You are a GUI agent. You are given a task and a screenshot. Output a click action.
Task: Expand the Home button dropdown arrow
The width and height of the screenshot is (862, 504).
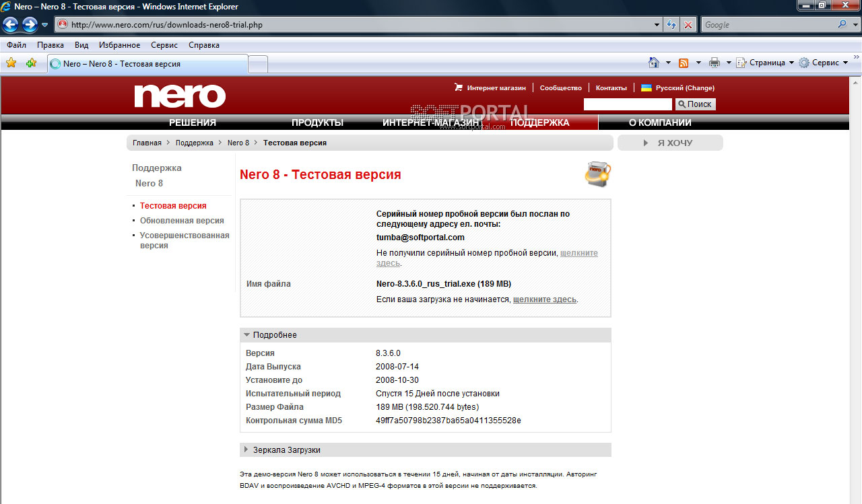click(668, 63)
